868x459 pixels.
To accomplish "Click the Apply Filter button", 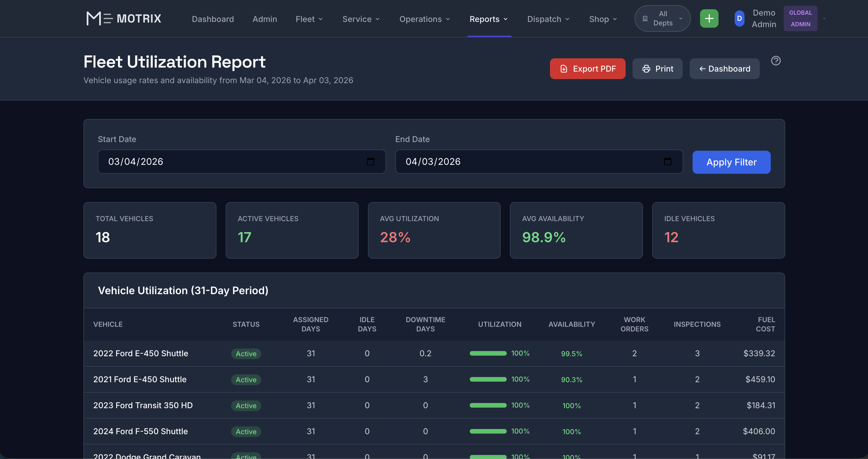I will 732,162.
